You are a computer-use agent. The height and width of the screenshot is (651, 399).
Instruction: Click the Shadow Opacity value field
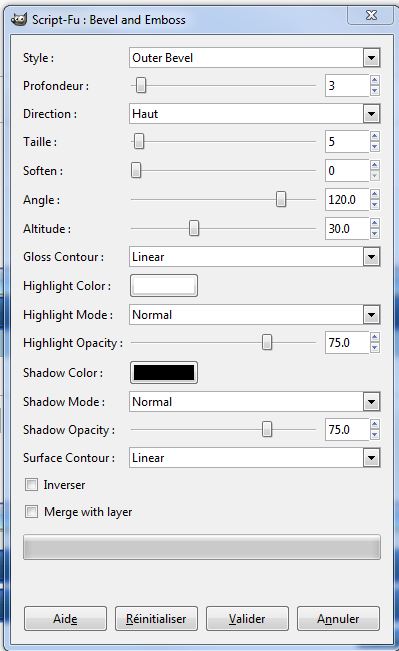pos(347,430)
